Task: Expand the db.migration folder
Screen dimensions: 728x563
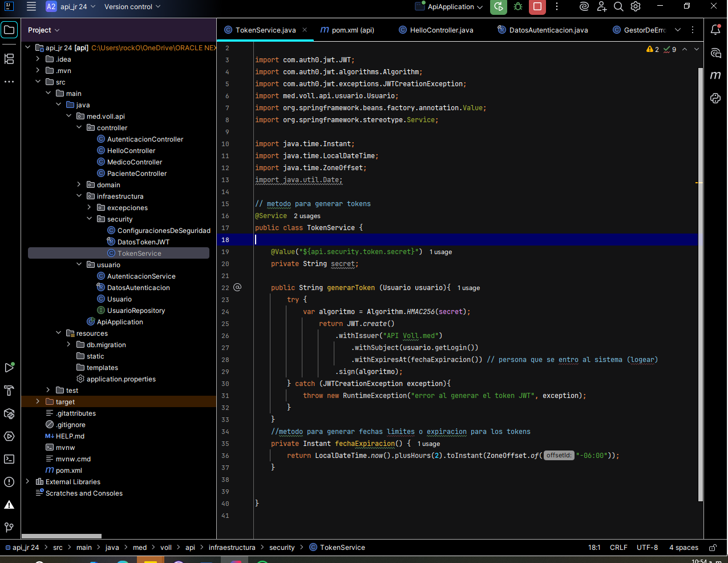Action: point(69,344)
